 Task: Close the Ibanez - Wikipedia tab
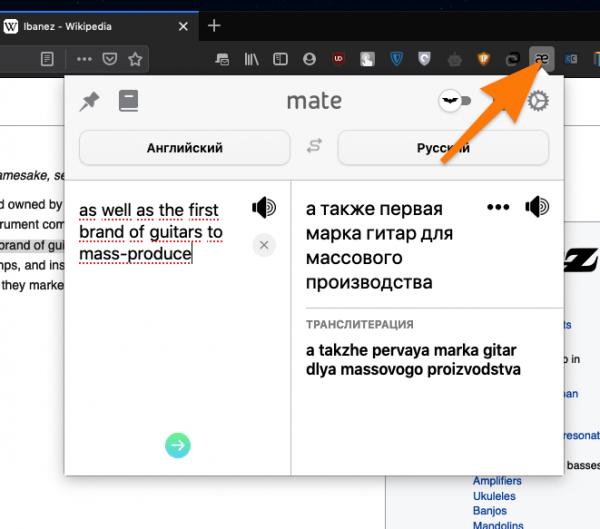(183, 26)
